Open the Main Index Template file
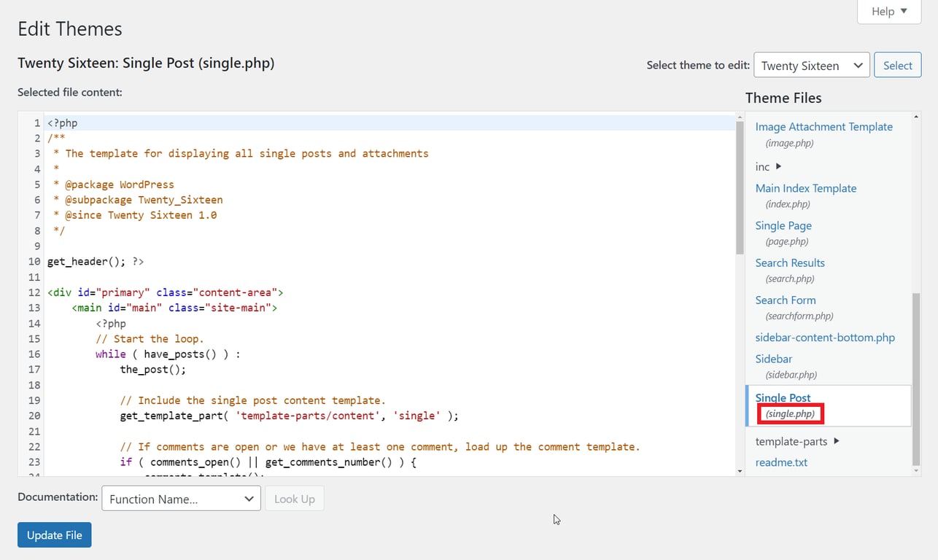 806,188
